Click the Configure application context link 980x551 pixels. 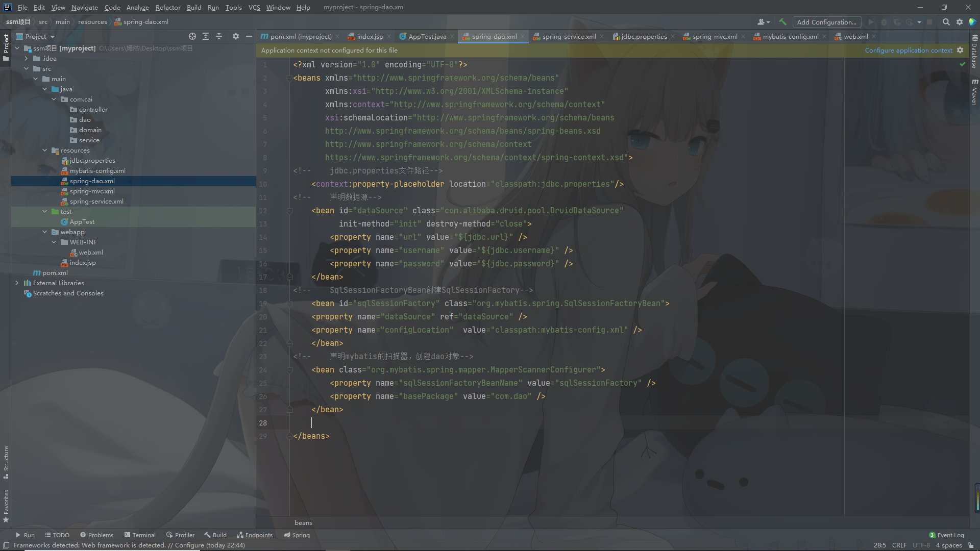[x=908, y=50]
